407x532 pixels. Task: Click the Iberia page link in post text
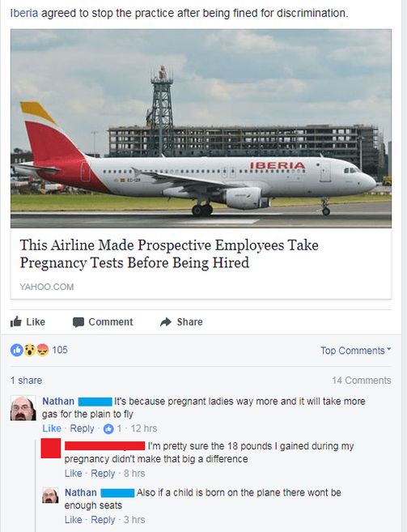pos(24,13)
